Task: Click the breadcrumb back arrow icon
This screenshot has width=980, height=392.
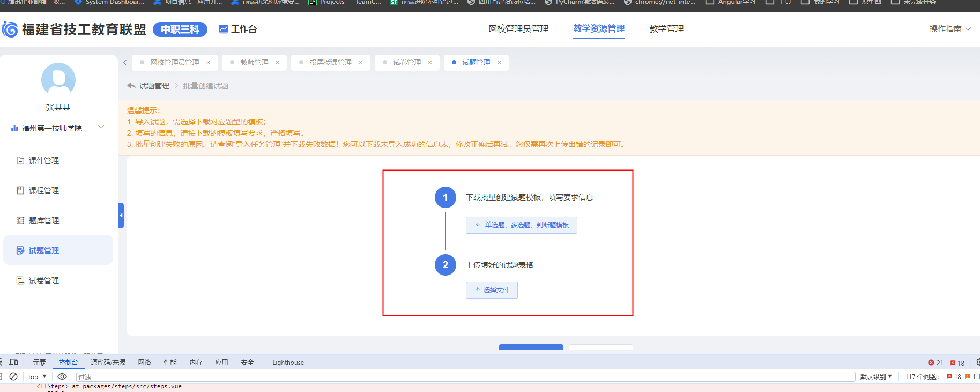Action: [131, 86]
